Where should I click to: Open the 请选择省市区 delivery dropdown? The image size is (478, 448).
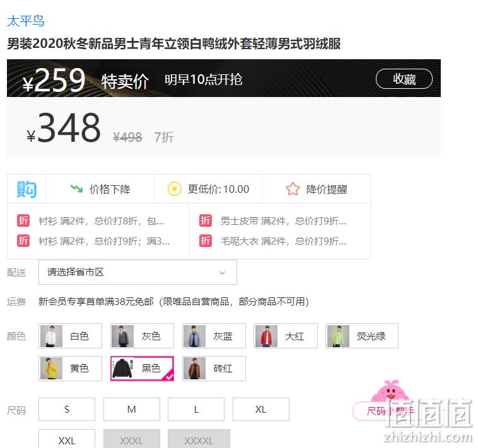pyautogui.click(x=137, y=272)
